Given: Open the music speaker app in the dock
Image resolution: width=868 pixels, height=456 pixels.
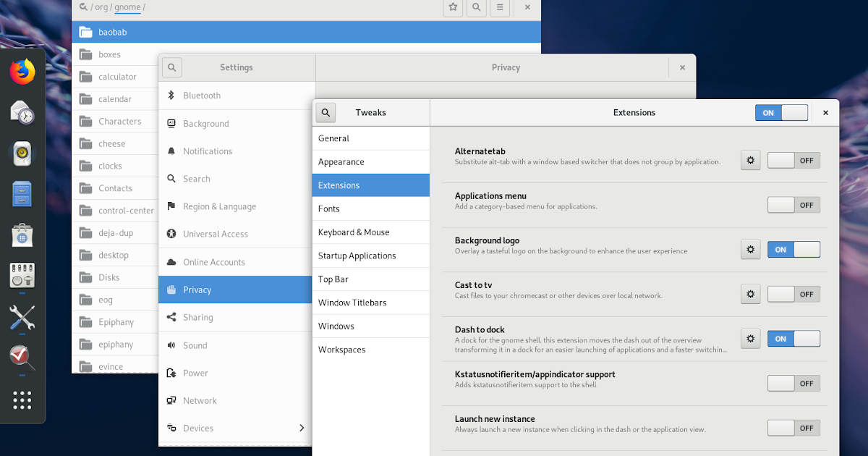Looking at the screenshot, I should click(22, 153).
